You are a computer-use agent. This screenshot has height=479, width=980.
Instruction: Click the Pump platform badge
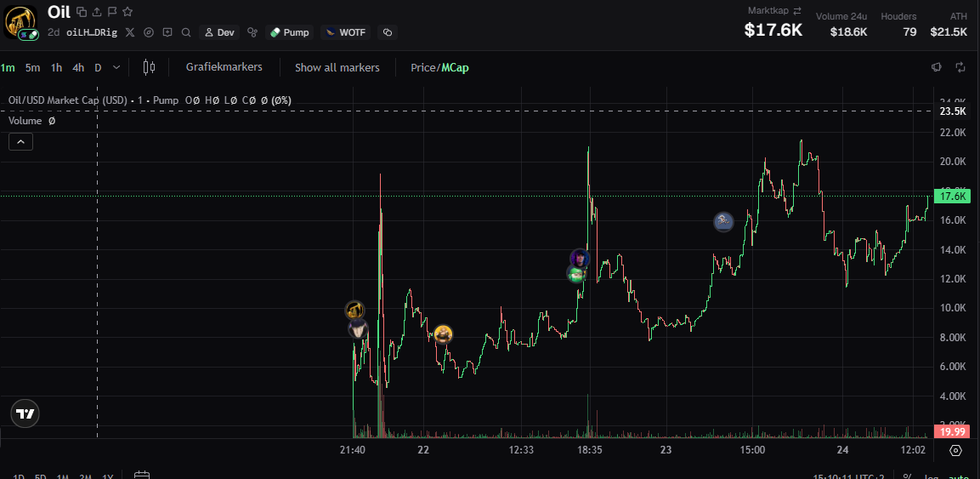click(x=289, y=31)
